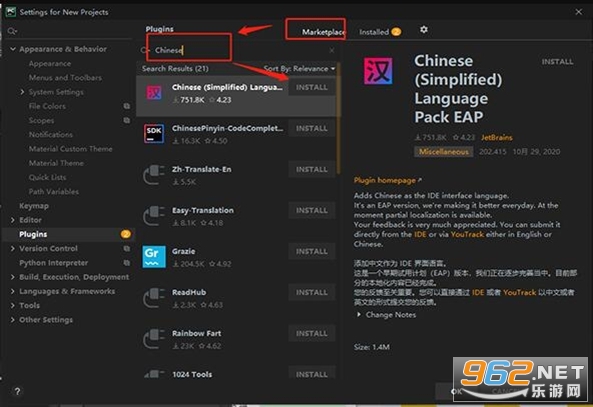Switch to the Installed tab
This screenshot has height=407, width=593.
coord(374,32)
